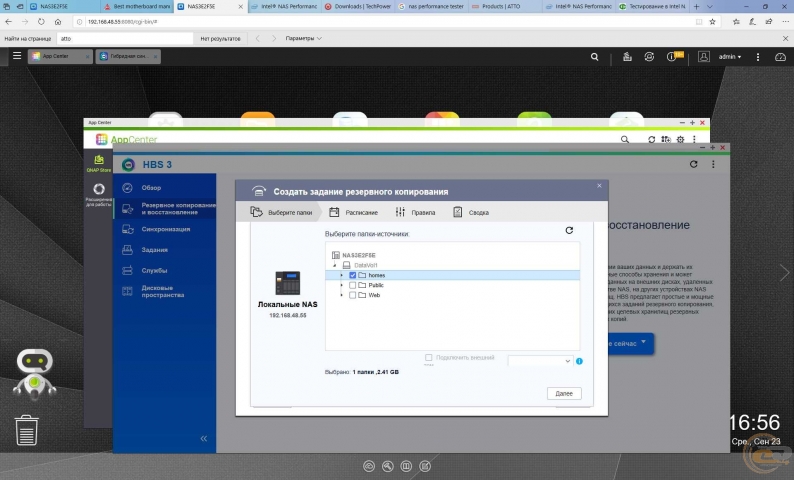Open Задания in HBS 3 sidebar

(165, 250)
